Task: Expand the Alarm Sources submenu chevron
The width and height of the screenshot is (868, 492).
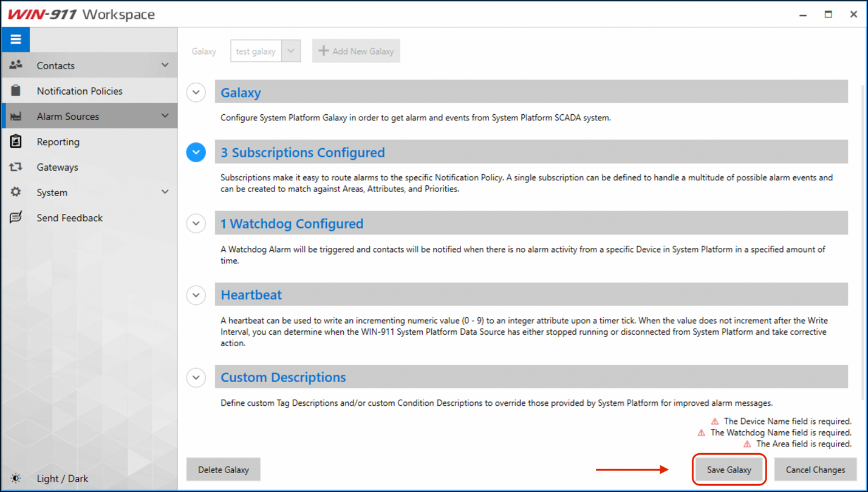Action: [x=165, y=116]
